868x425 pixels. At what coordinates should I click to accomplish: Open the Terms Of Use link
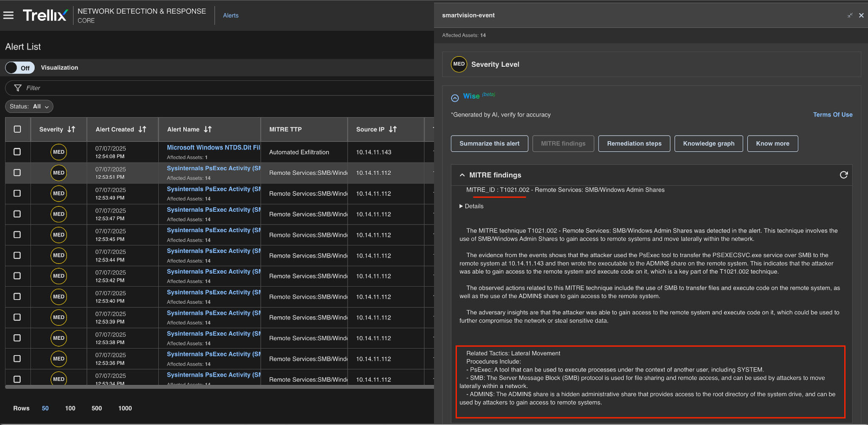click(832, 115)
